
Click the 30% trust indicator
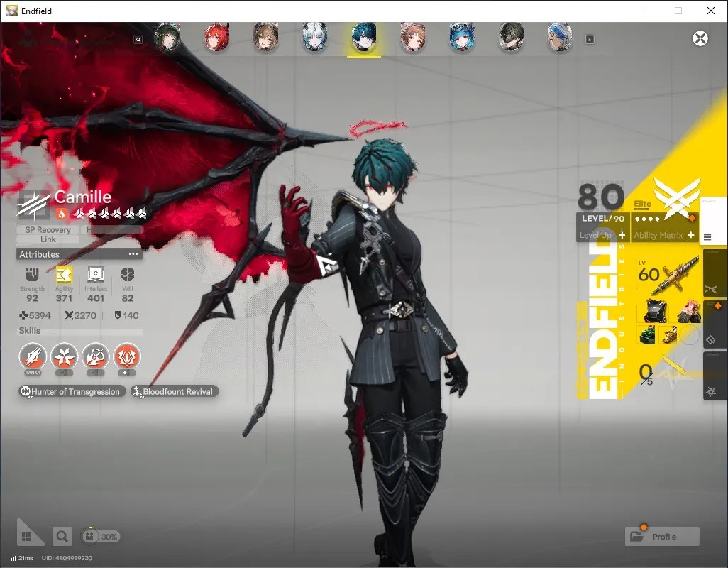[100, 537]
